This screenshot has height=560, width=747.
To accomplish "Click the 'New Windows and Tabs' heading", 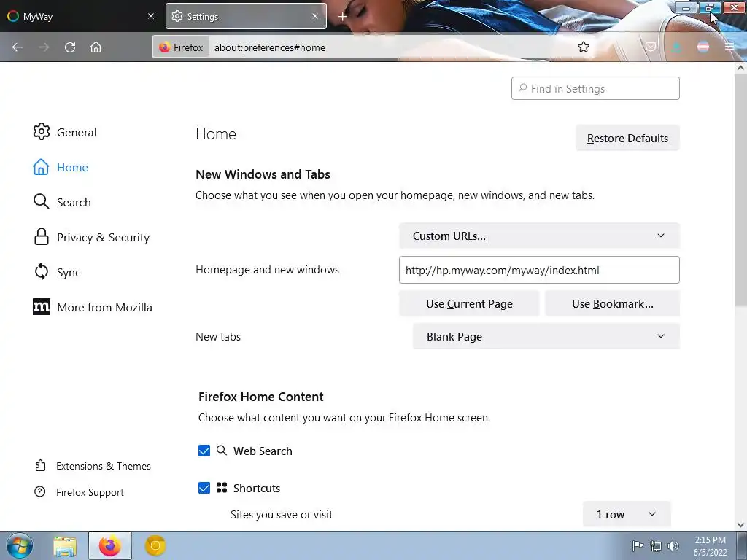I will pyautogui.click(x=263, y=174).
